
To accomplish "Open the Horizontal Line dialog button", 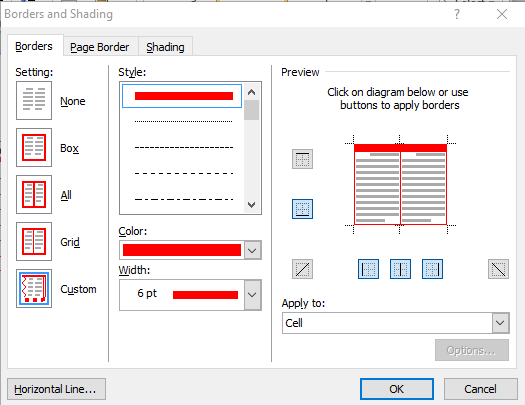I will click(56, 389).
